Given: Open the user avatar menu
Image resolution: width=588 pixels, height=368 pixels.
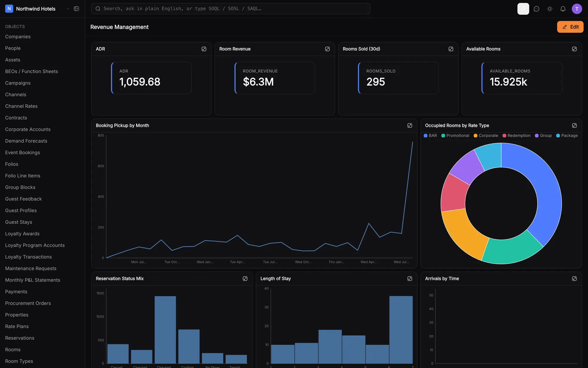Looking at the screenshot, I should 577,9.
